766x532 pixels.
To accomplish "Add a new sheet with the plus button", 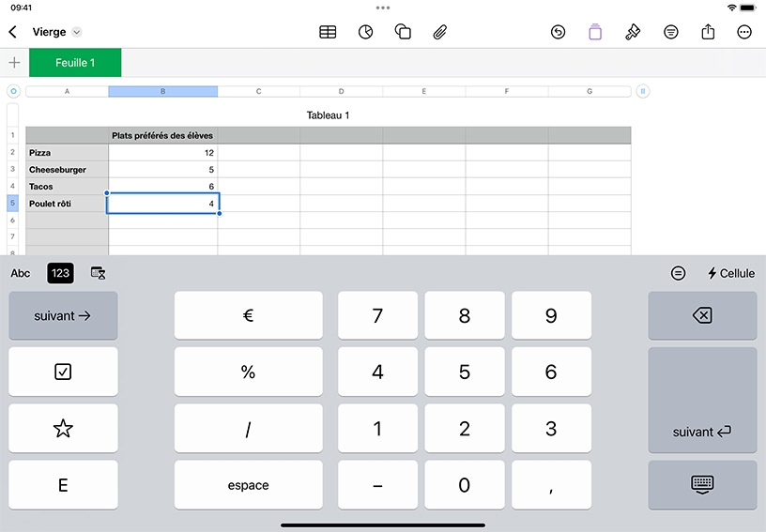I will 15,63.
